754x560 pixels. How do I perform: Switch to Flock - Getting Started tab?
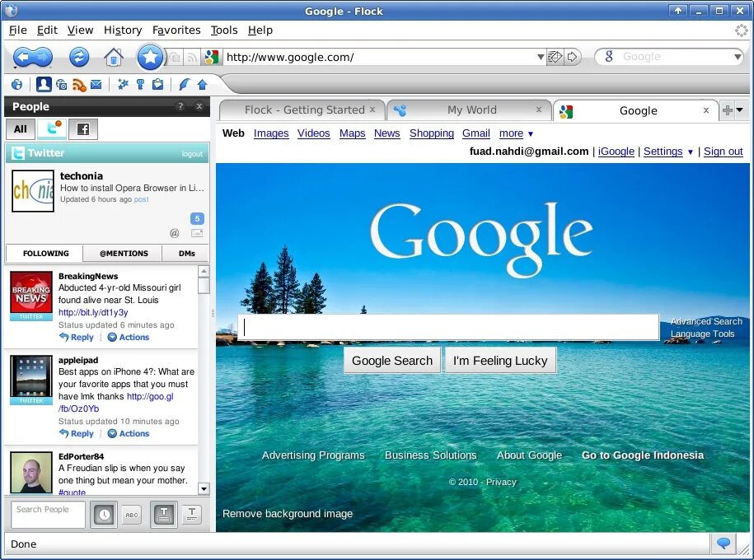click(302, 110)
